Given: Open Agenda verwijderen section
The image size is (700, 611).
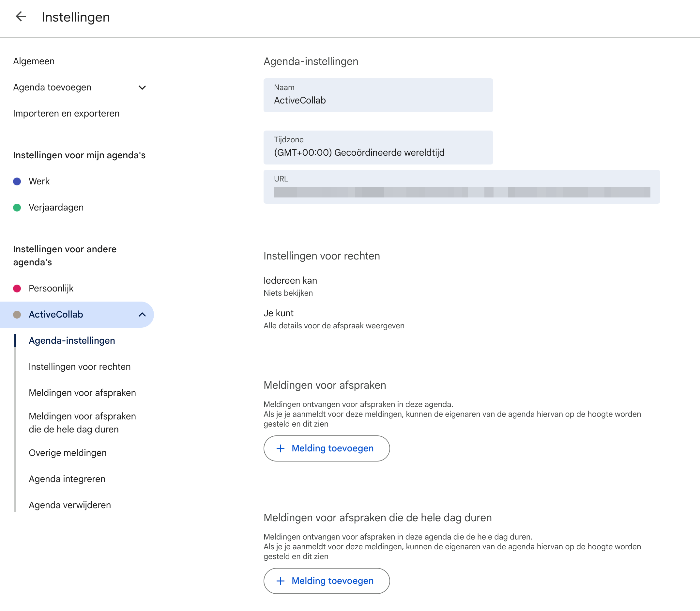Looking at the screenshot, I should pyautogui.click(x=70, y=505).
